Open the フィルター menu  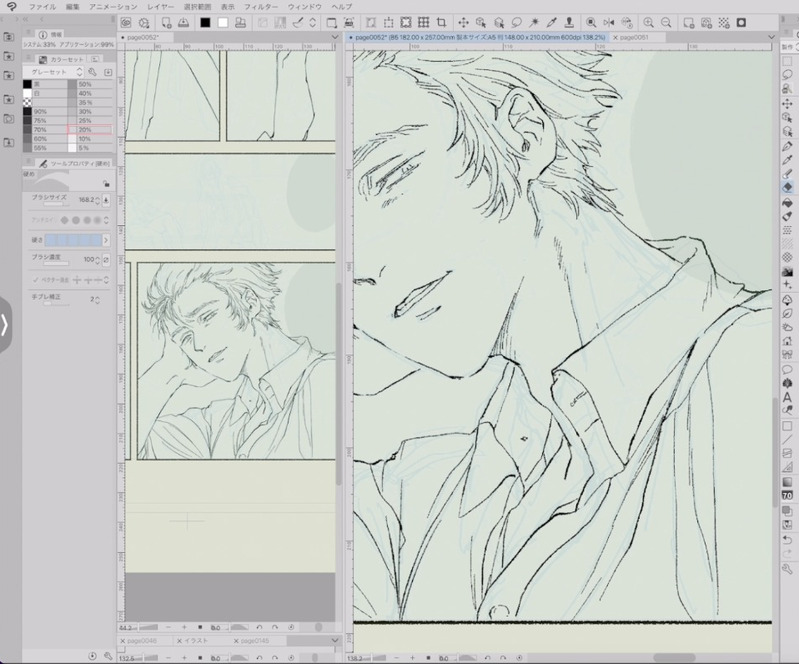[260, 6]
